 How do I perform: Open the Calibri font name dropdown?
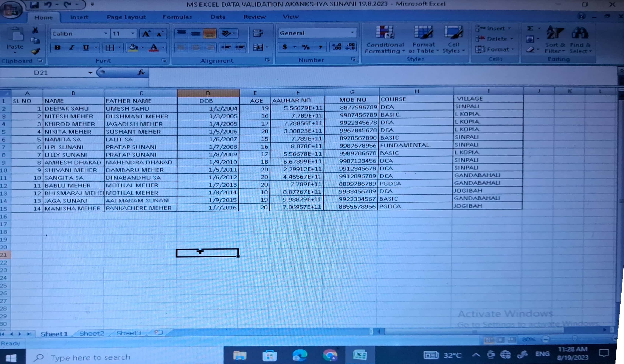pyautogui.click(x=106, y=33)
